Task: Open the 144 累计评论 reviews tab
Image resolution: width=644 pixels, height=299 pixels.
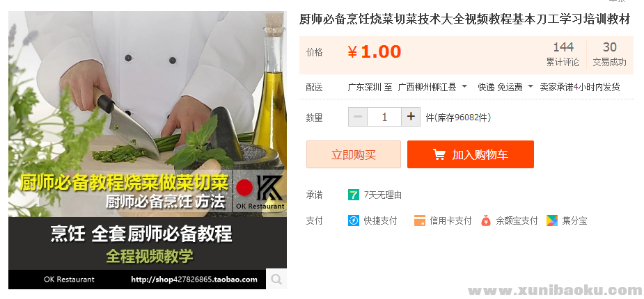Action: click(x=563, y=54)
